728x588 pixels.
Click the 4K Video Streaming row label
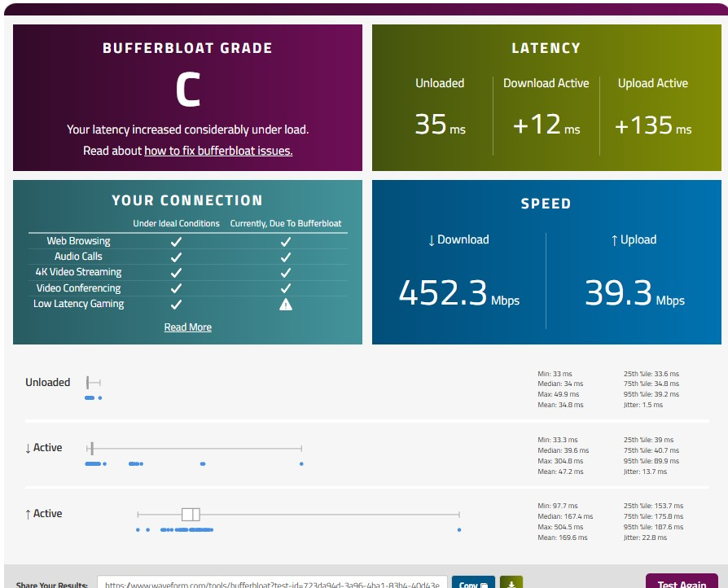[x=78, y=272]
